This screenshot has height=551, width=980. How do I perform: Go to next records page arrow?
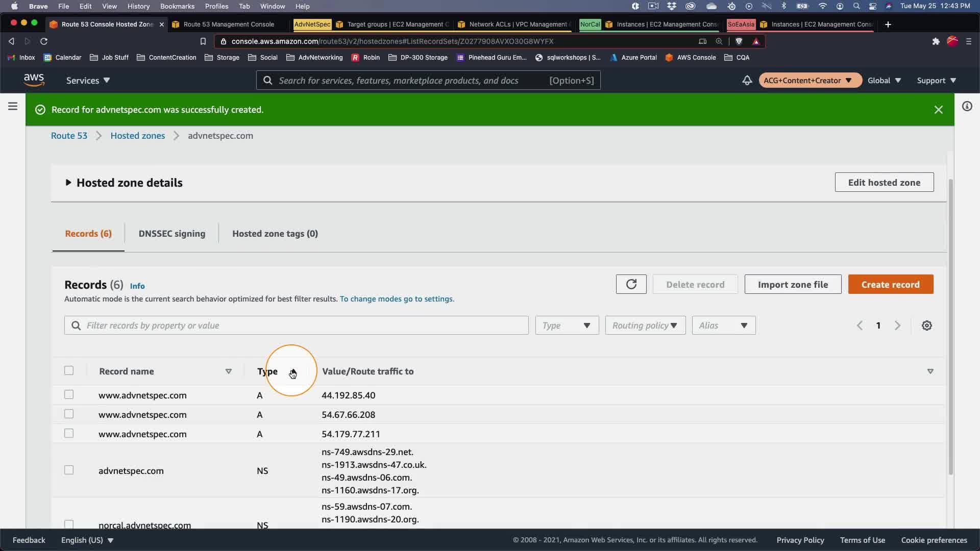pos(897,325)
